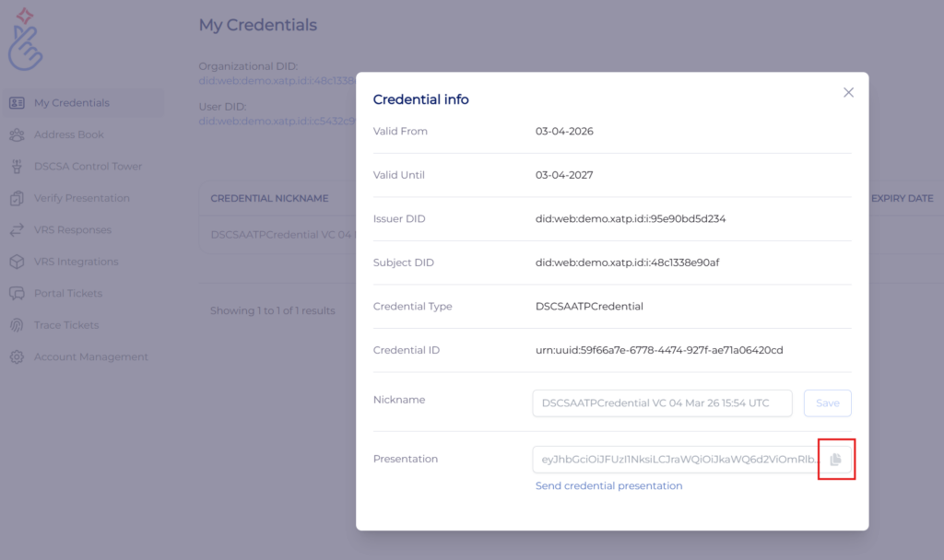Click the VRS Integrations cube icon

click(17, 262)
